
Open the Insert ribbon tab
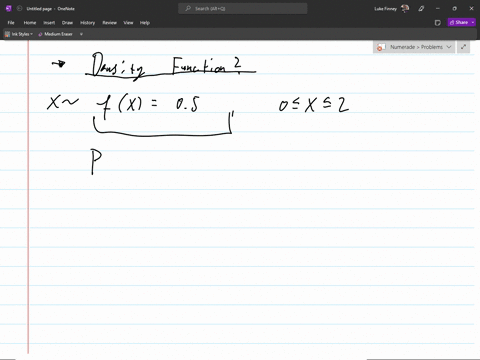[49, 23]
